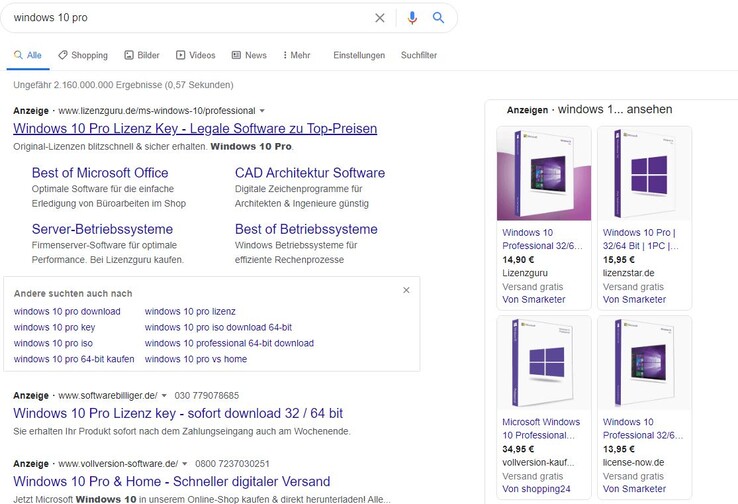Close the 'Andere suchen auch nach' box
Viewport: 738px width, 504px height.
tap(406, 290)
